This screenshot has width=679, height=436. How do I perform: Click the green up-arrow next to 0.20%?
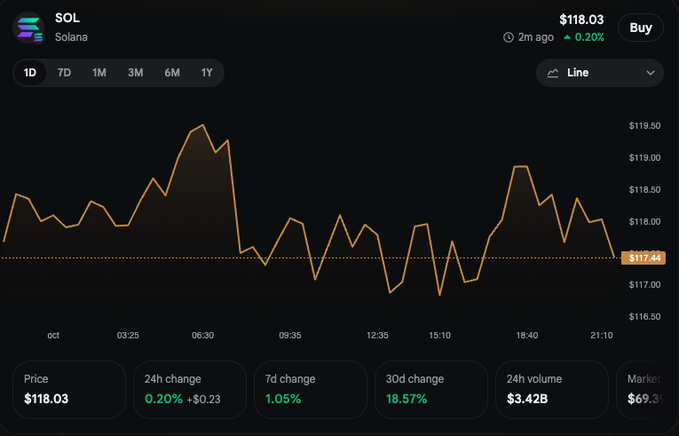point(567,38)
